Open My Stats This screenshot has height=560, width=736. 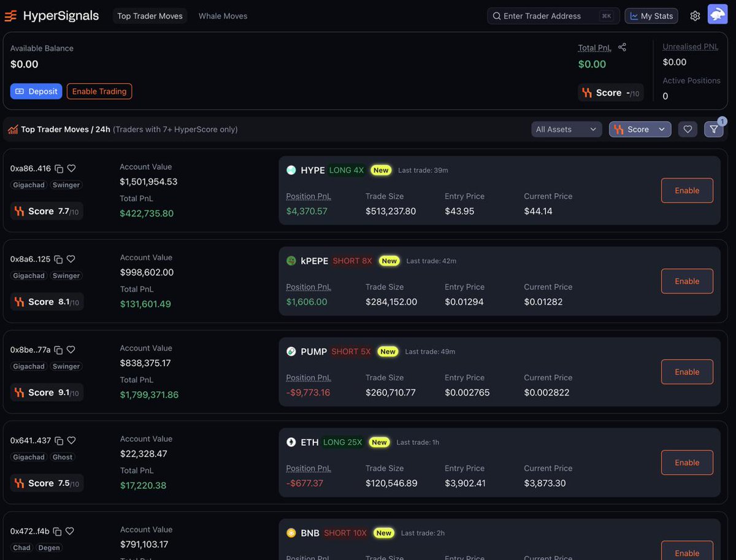651,16
